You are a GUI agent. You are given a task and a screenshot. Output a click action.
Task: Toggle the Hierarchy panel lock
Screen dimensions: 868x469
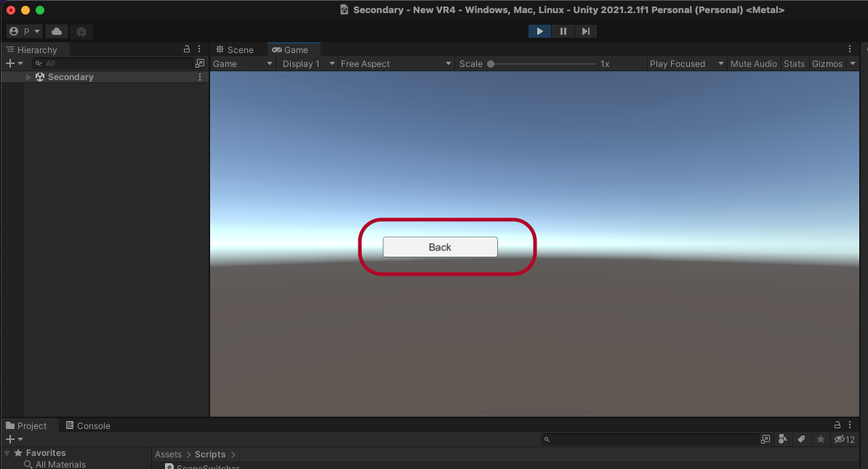click(x=187, y=49)
